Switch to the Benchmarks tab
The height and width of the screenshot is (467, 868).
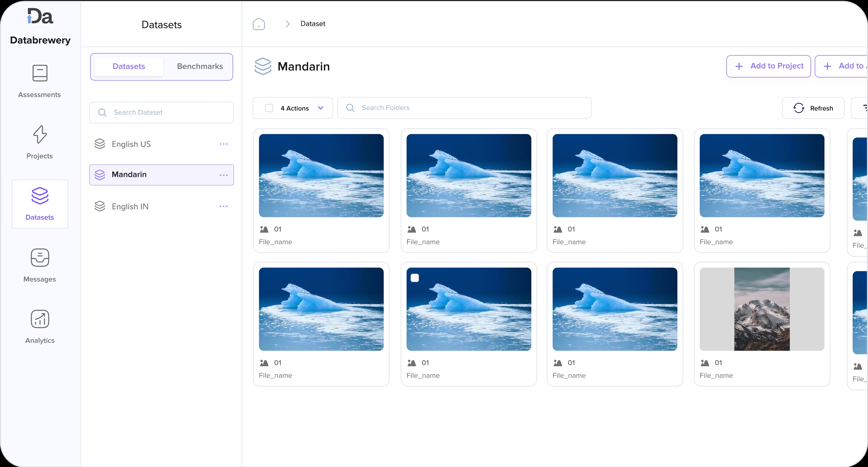point(200,66)
